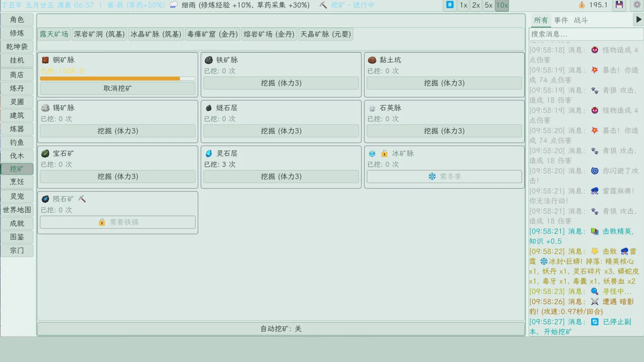This screenshot has width=644, height=362.
Task: Open 钓鱼 fishing in the sidebar
Action: 17,142
